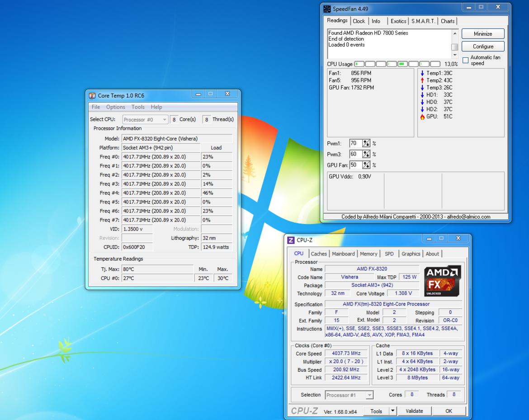Click the Temp2 red up arrow
Screen dimensions: 529x420
pyautogui.click(x=422, y=80)
